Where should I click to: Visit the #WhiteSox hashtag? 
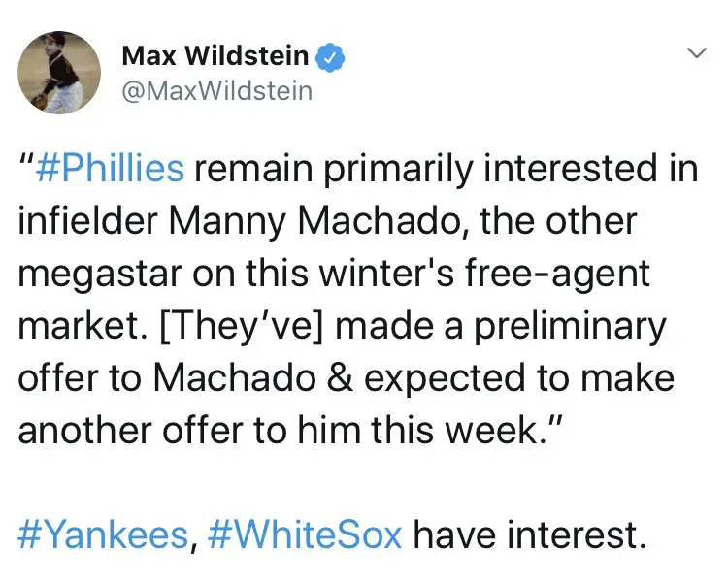tap(305, 535)
